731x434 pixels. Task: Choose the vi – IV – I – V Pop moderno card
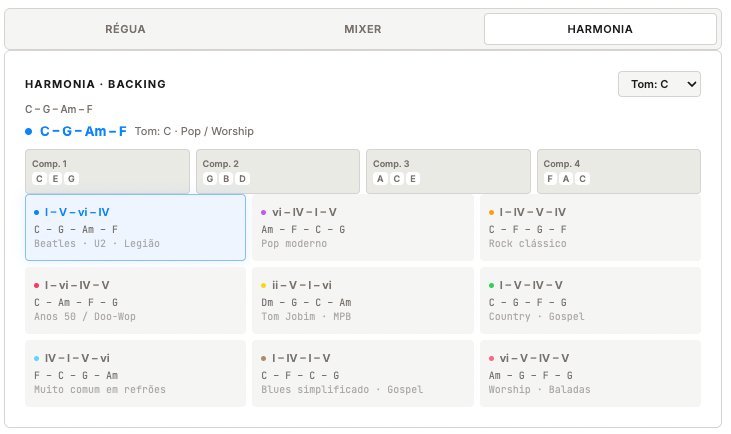point(362,227)
